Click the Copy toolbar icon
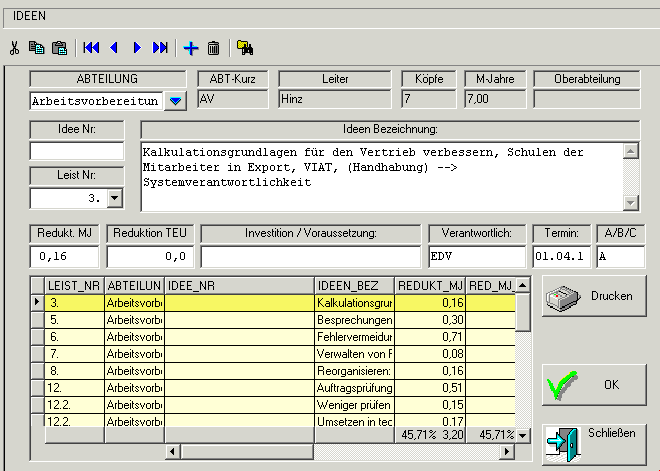This screenshot has width=660, height=471. (36, 48)
